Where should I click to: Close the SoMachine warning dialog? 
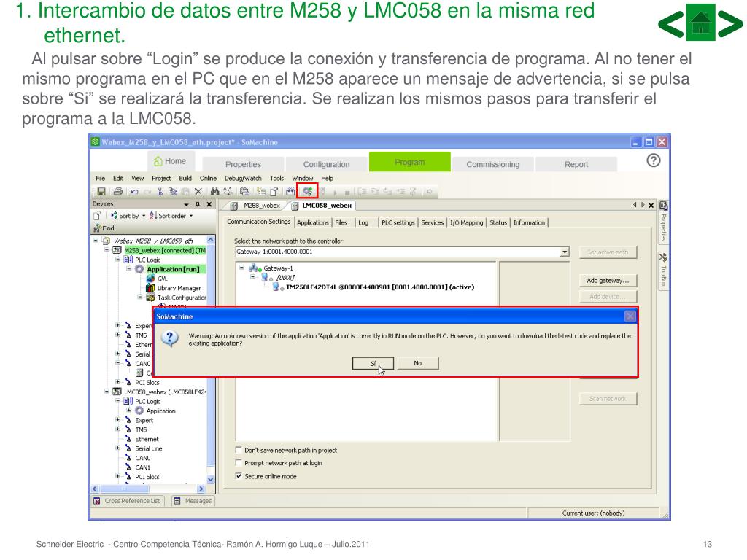point(630,316)
